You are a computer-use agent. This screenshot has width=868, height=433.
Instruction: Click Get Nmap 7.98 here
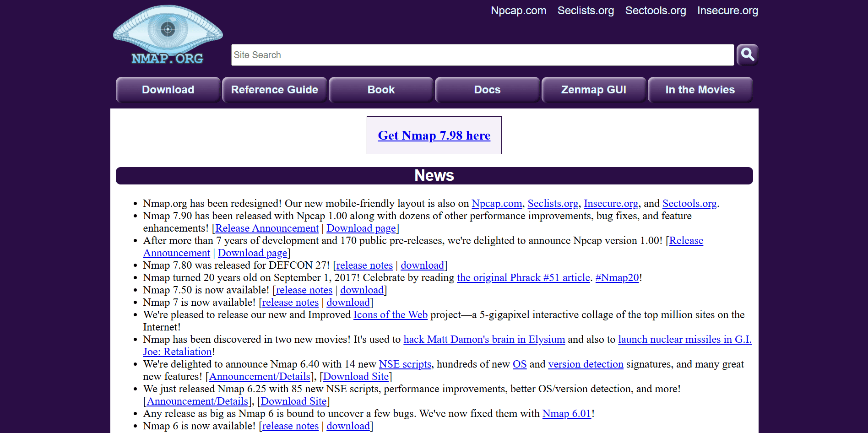(x=434, y=135)
